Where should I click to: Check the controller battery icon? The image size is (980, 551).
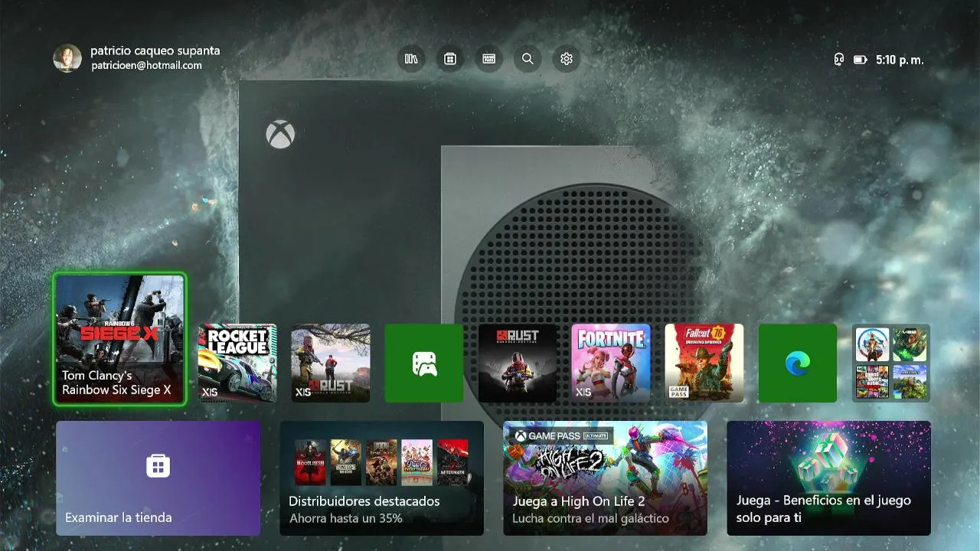[x=860, y=59]
